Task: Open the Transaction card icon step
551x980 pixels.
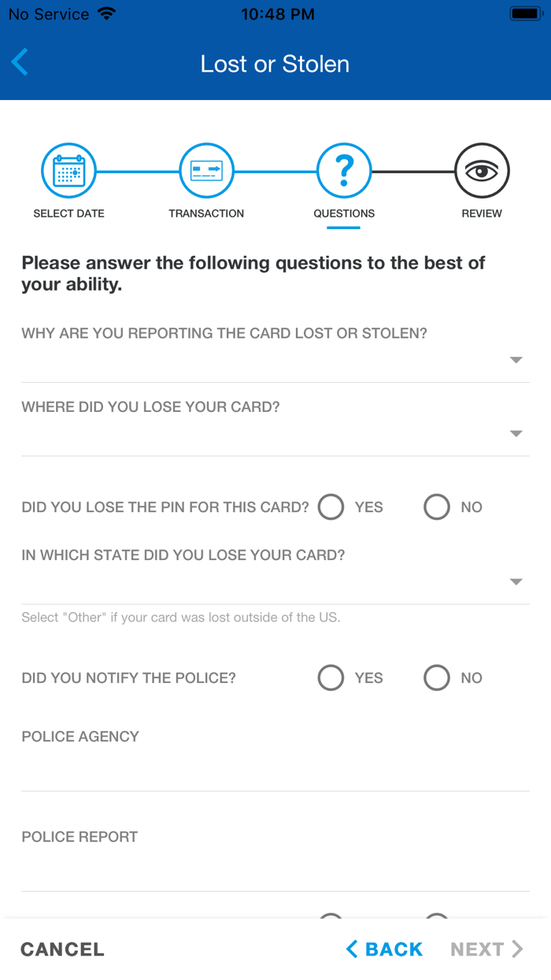Action: coord(206,169)
